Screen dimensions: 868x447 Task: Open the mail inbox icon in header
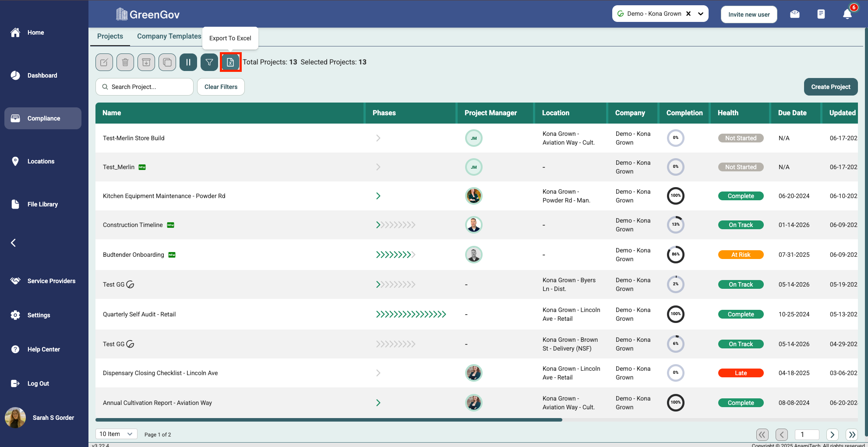point(795,14)
